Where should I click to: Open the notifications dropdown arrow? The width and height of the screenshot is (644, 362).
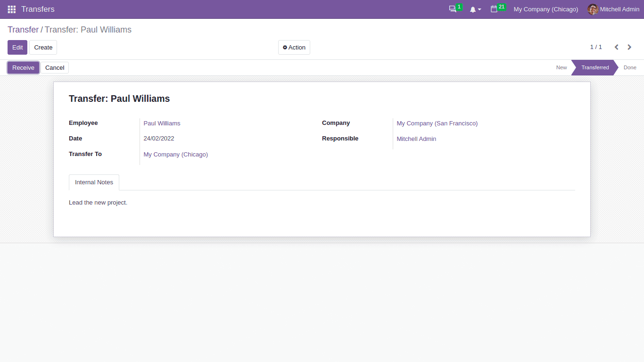coord(479,9)
